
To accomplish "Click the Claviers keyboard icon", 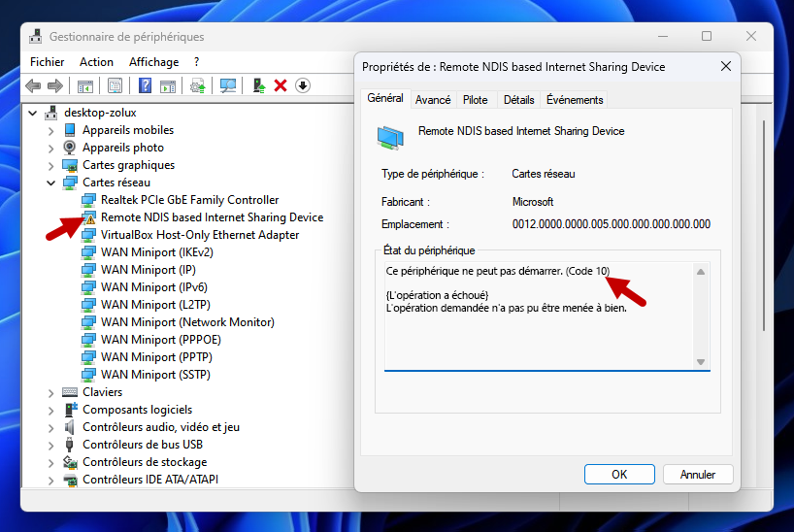I will (69, 392).
